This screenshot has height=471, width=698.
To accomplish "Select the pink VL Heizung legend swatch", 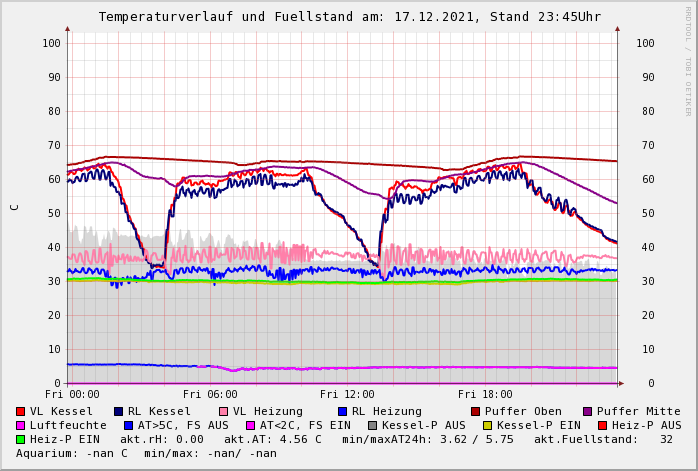I will (223, 411).
